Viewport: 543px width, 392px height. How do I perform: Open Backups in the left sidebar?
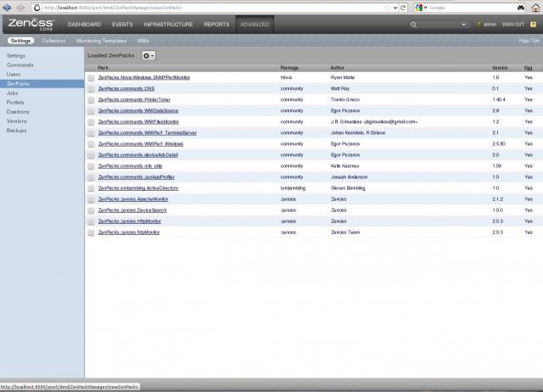click(16, 131)
